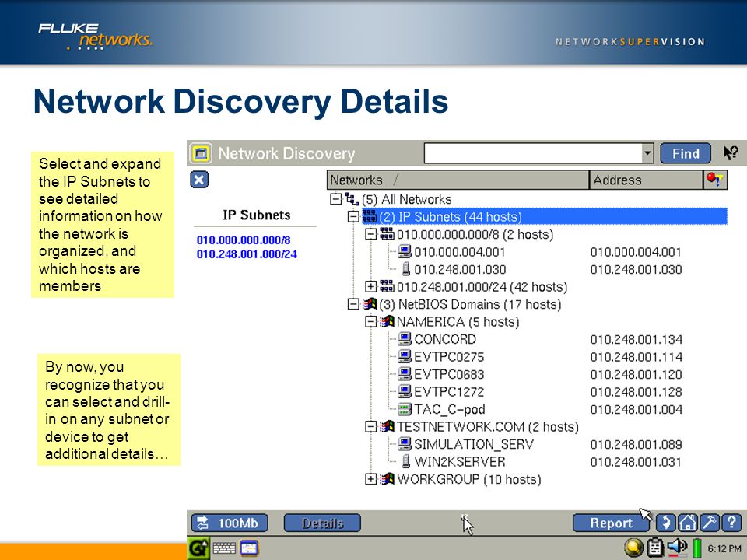Click the 6:12 PM clock
The height and width of the screenshot is (560, 747).
(x=724, y=548)
